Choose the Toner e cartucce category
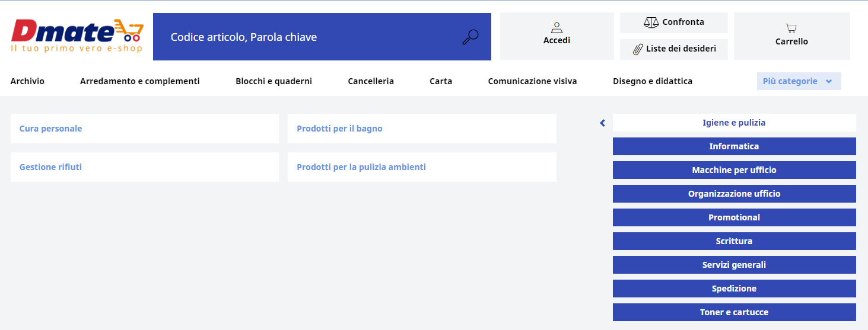The height and width of the screenshot is (330, 868). click(x=734, y=312)
